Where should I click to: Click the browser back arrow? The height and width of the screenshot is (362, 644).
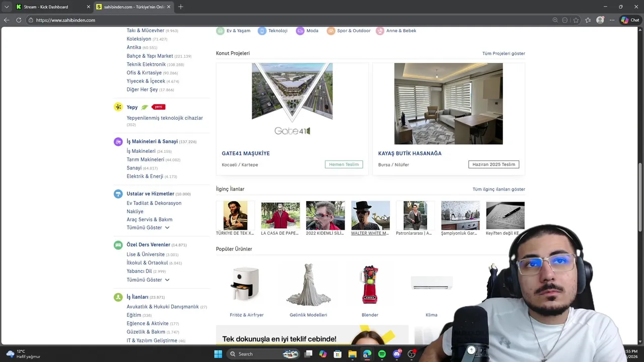click(x=7, y=20)
